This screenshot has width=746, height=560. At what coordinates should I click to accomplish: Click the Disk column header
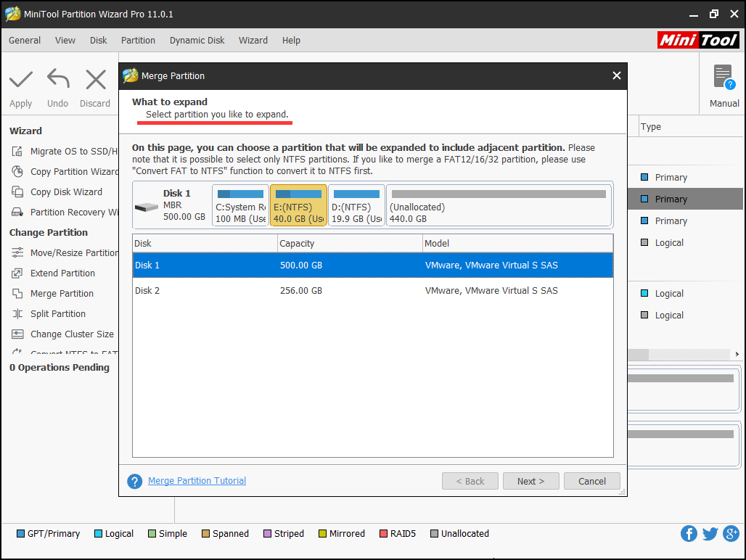tap(205, 244)
